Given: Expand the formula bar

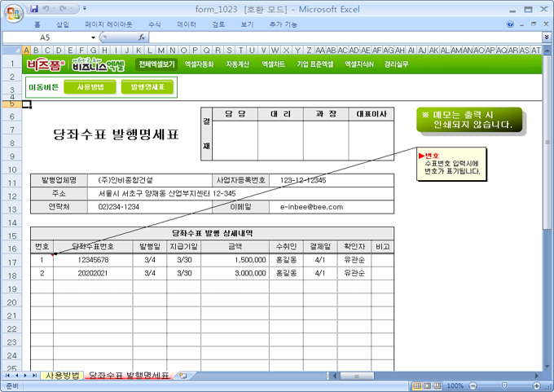Looking at the screenshot, I should tap(545, 37).
